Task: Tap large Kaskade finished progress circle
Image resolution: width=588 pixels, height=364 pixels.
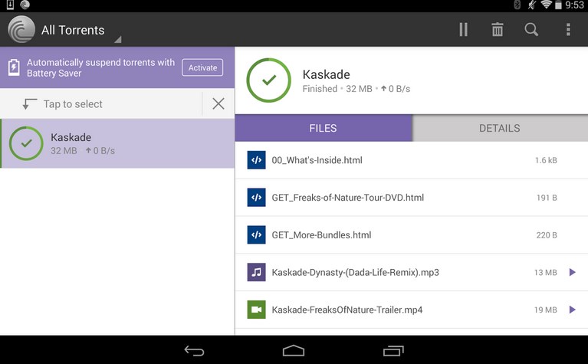Action: coord(268,80)
